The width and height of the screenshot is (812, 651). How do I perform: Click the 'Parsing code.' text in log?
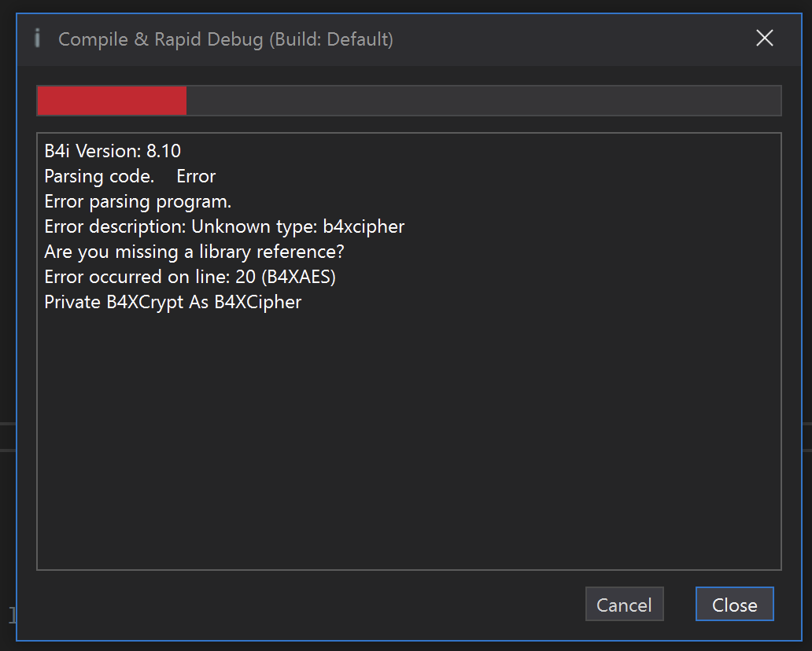tap(99, 176)
